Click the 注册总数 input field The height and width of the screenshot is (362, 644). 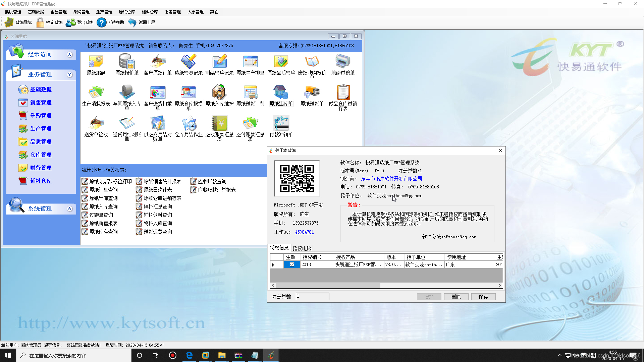point(312,296)
